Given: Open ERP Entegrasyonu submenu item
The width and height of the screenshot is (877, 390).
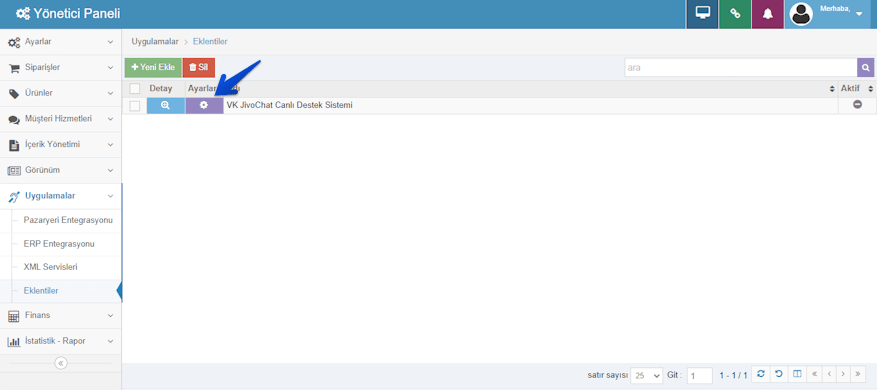Looking at the screenshot, I should pyautogui.click(x=59, y=244).
